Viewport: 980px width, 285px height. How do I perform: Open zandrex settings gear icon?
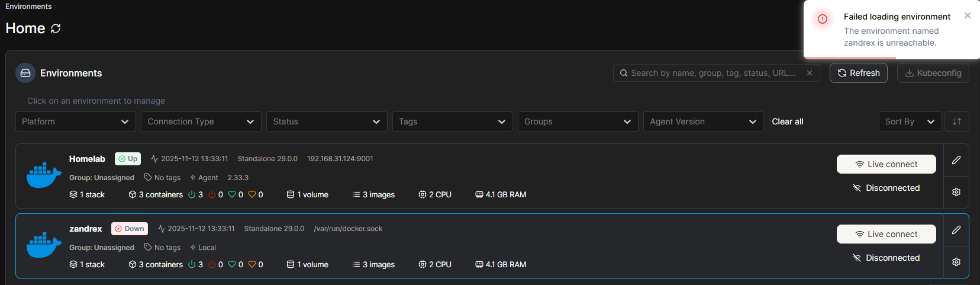[956, 262]
